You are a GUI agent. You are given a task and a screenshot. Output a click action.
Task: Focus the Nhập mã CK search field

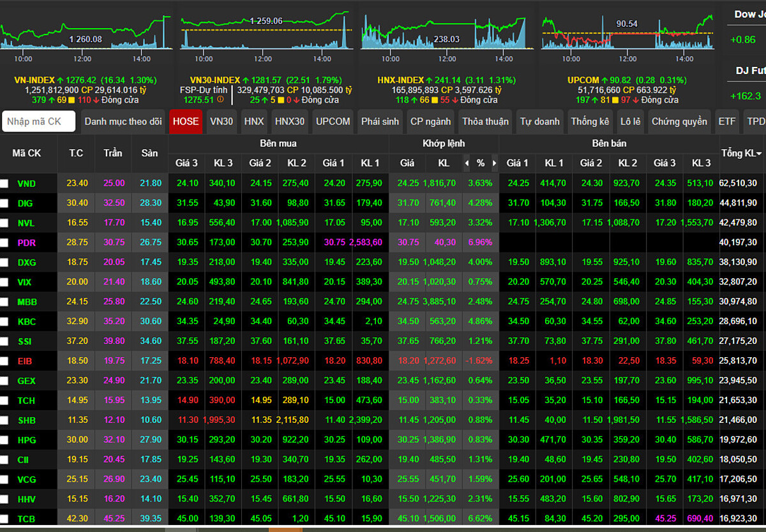pos(39,121)
